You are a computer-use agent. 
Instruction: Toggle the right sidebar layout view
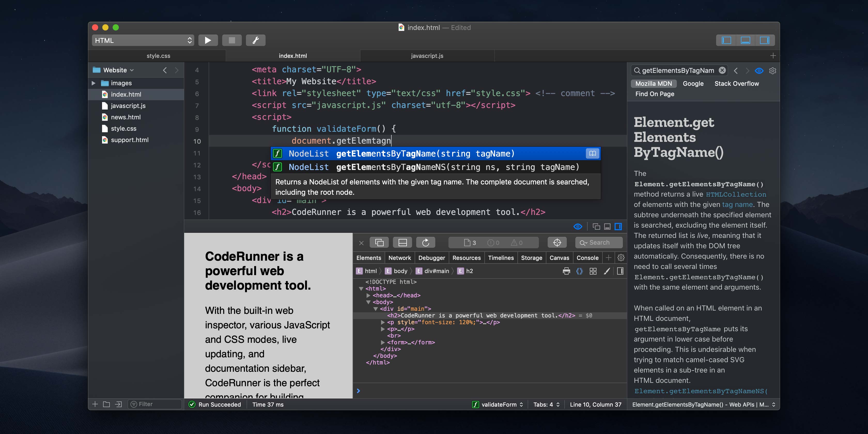pyautogui.click(x=765, y=40)
